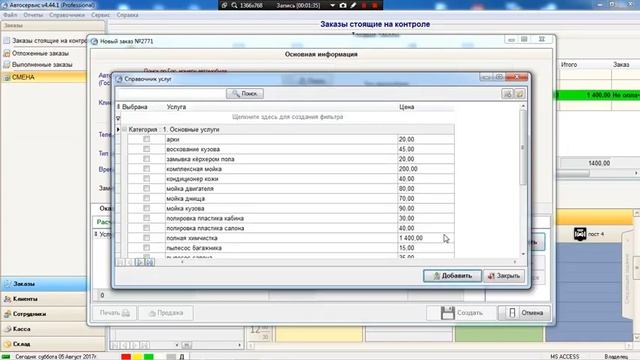Click the Добавить button
640x360 pixels.
(x=452, y=276)
